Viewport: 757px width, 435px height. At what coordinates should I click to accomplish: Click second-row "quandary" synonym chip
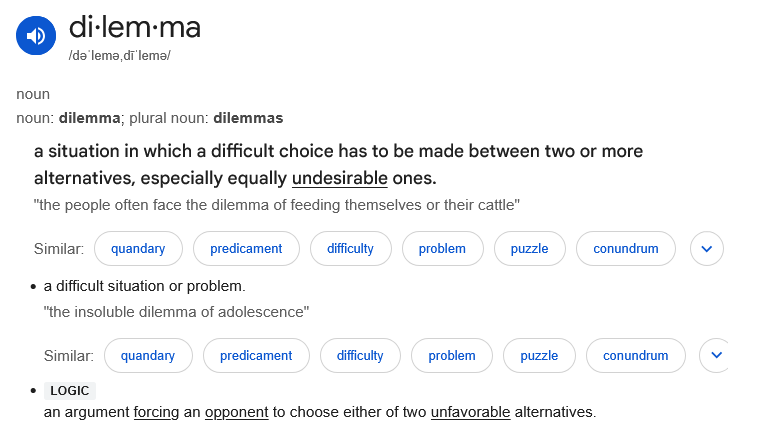(147, 355)
